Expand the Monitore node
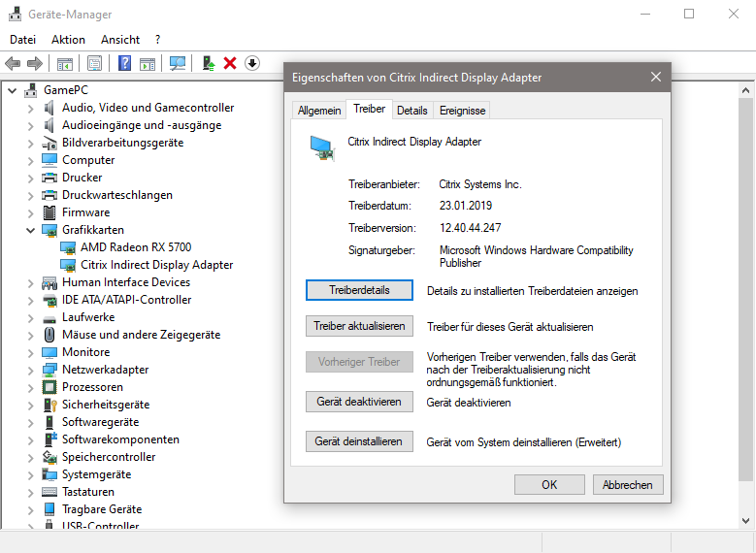The height and width of the screenshot is (553, 756). (x=30, y=353)
